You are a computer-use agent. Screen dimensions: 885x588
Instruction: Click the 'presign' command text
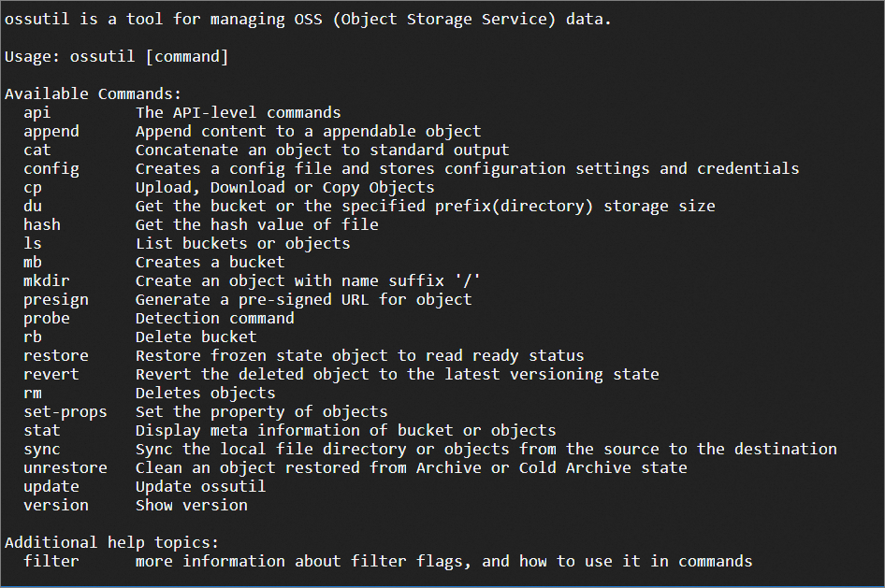pos(56,299)
